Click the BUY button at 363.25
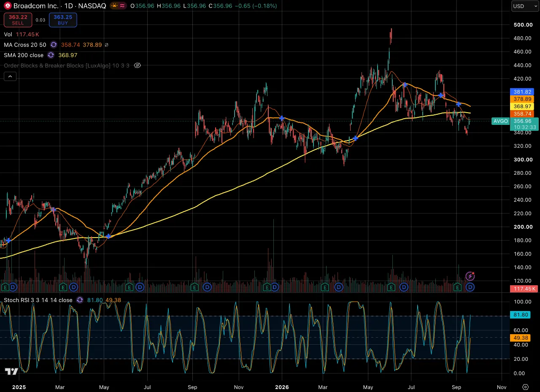Screen dimensions: 540x392 [63, 20]
